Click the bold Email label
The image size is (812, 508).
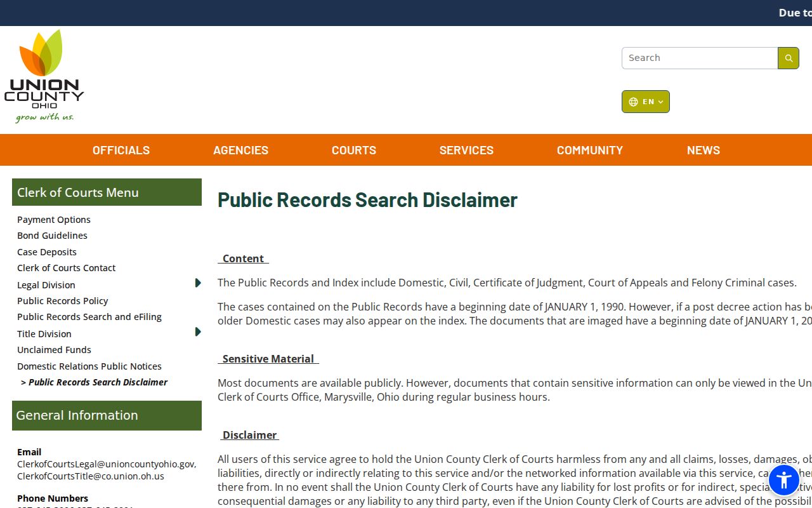point(29,452)
